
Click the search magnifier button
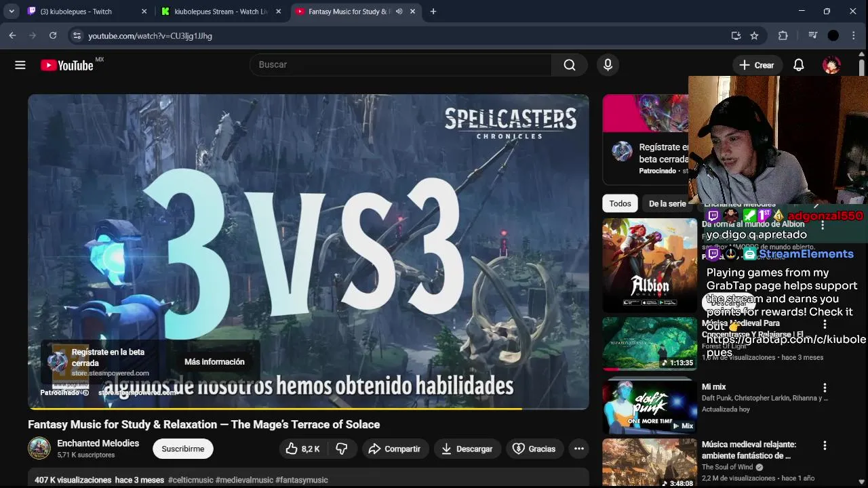[570, 65]
